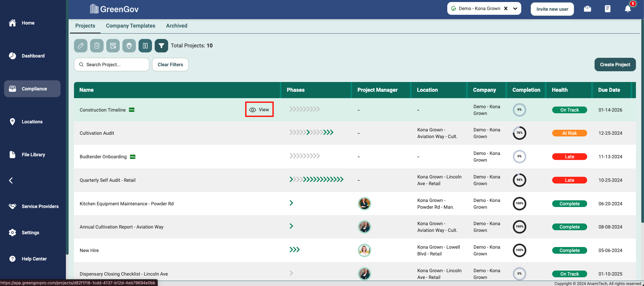This screenshot has width=644, height=286.
Task: Open the document icon in the header
Action: click(x=608, y=9)
